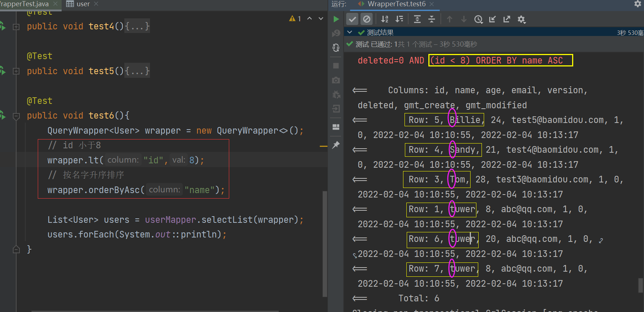
Task: Select the 测试结果 test result row
Action: 494,32
